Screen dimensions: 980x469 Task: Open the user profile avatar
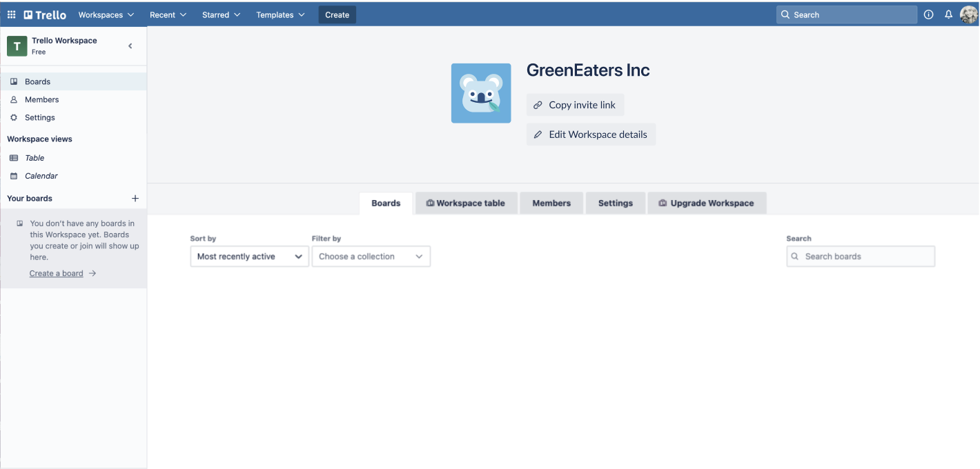tap(968, 14)
